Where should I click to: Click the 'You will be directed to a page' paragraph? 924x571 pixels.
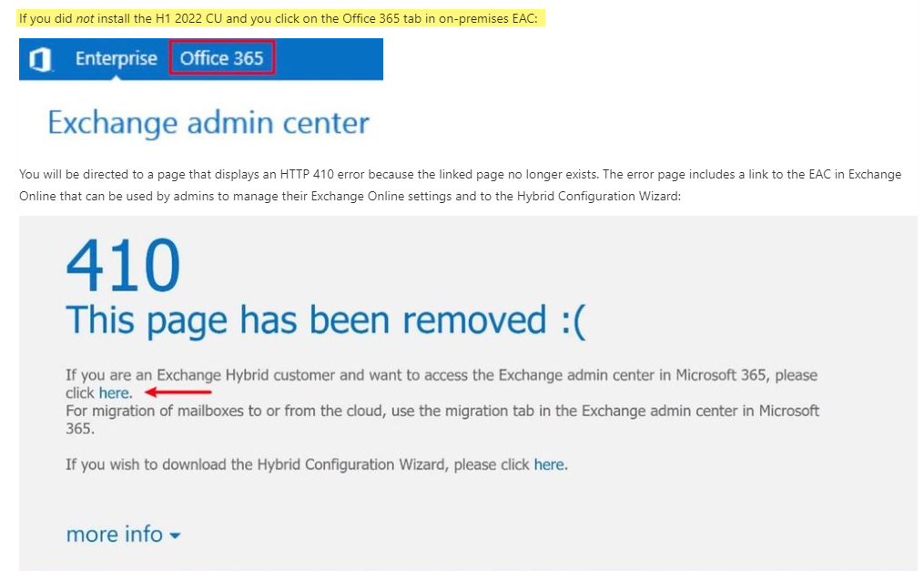461,185
